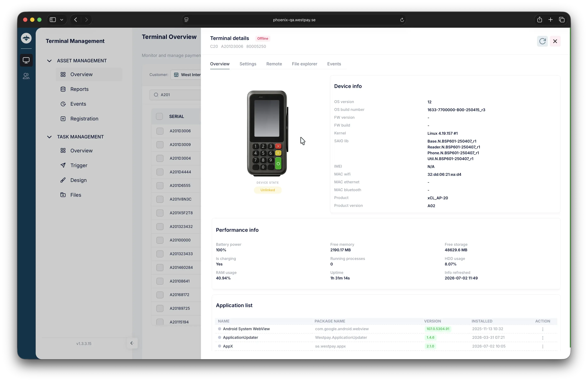
Task: Open Trigger under Task Management
Action: [x=89, y=166]
